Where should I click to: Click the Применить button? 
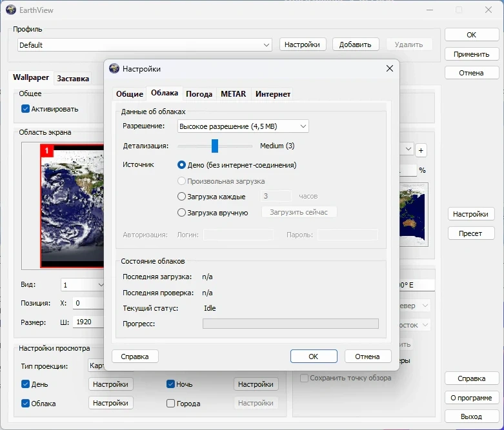(472, 54)
